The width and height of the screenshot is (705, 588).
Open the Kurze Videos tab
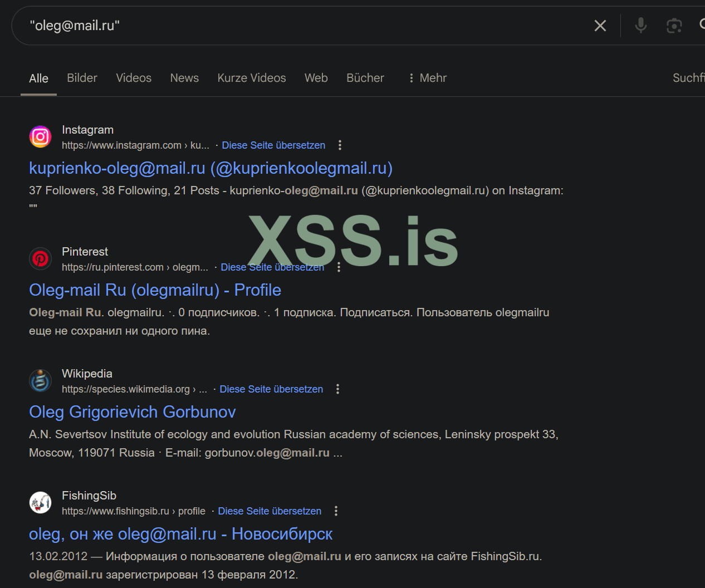[x=252, y=78]
